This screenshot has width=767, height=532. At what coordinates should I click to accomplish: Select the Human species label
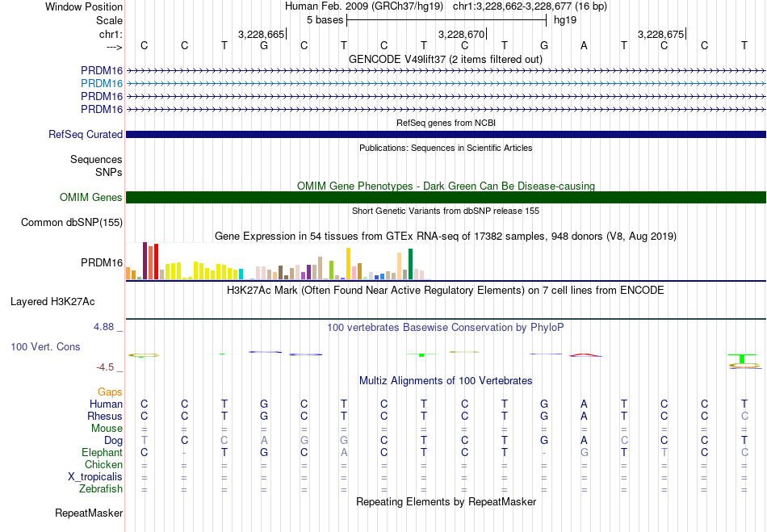pos(106,404)
